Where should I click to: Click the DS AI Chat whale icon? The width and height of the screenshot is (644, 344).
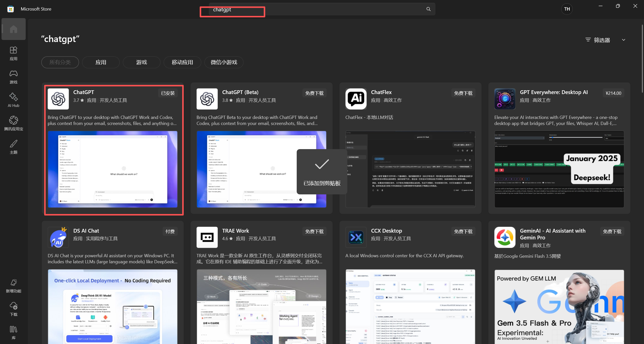[58, 237]
